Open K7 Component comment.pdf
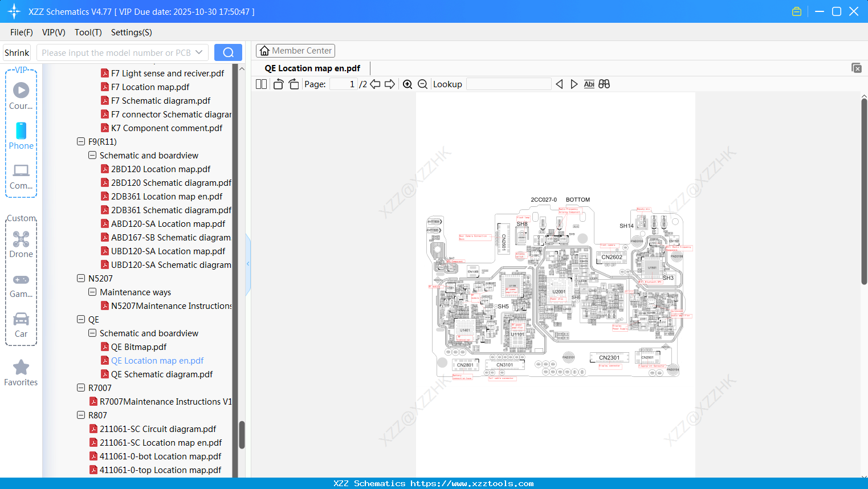 click(162, 128)
